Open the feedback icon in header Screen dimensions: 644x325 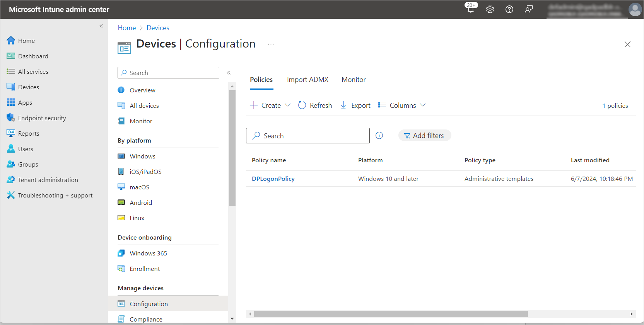[529, 9]
